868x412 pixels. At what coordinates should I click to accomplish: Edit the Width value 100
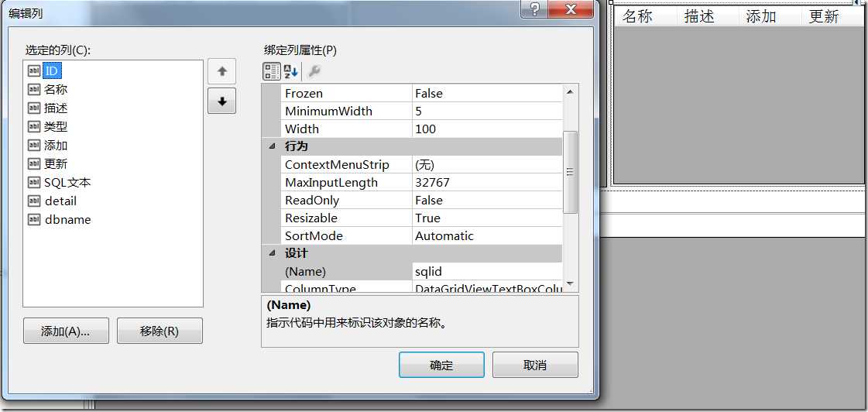487,129
